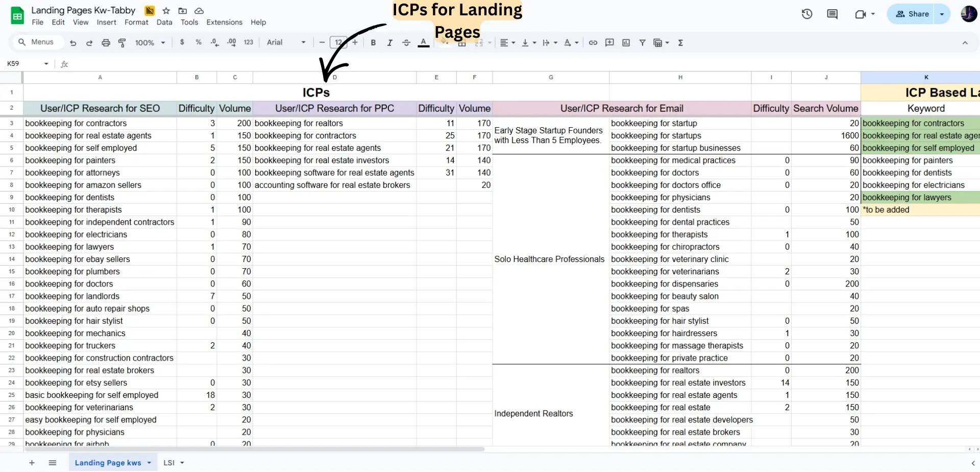Create a filter using the filter icon
Image resolution: width=980 pixels, height=472 pixels.
click(643, 42)
